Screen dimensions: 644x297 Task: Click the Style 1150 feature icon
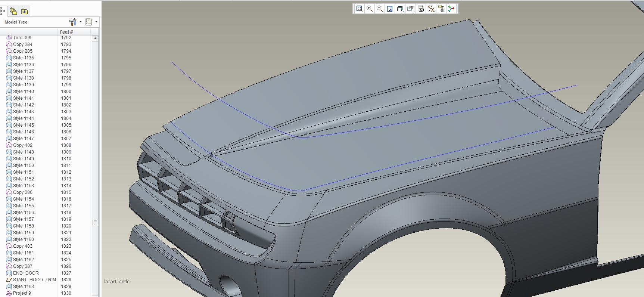pyautogui.click(x=9, y=165)
